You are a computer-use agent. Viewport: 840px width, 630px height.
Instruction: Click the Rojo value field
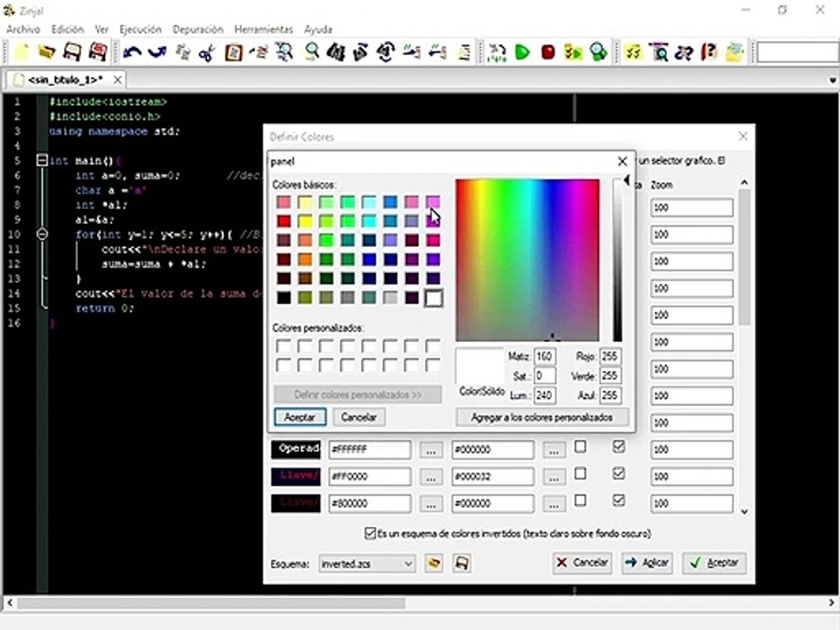[x=610, y=356]
